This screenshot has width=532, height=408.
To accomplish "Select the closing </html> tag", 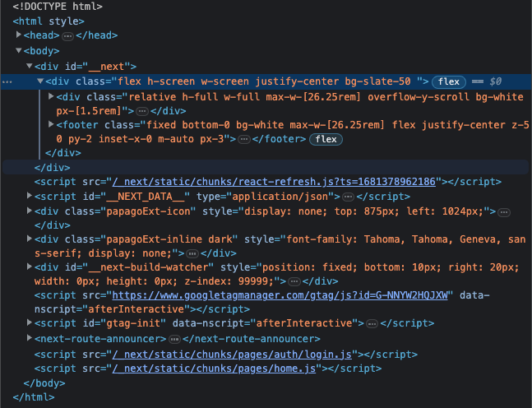I will (x=33, y=397).
